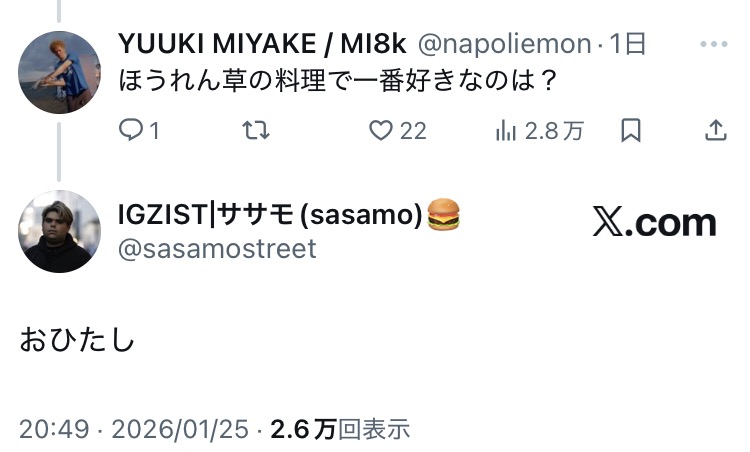Open YUUKI MIYAKE profile picture
750x452 pixels.
60,72
